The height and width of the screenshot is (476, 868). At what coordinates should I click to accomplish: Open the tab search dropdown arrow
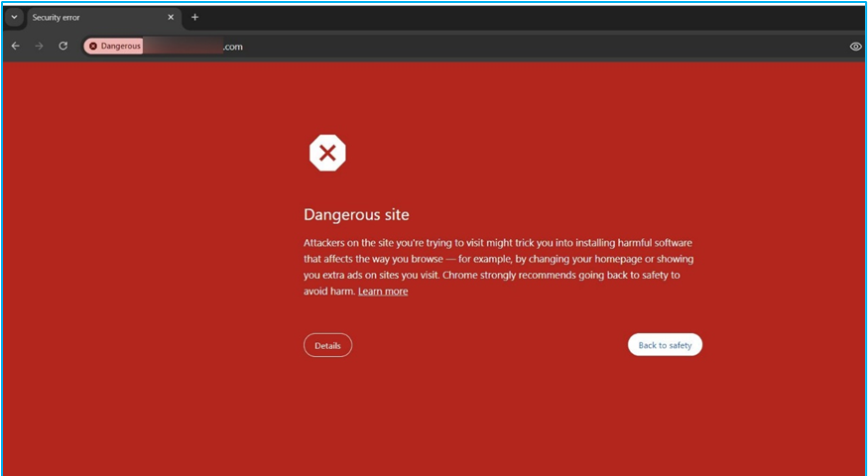15,17
